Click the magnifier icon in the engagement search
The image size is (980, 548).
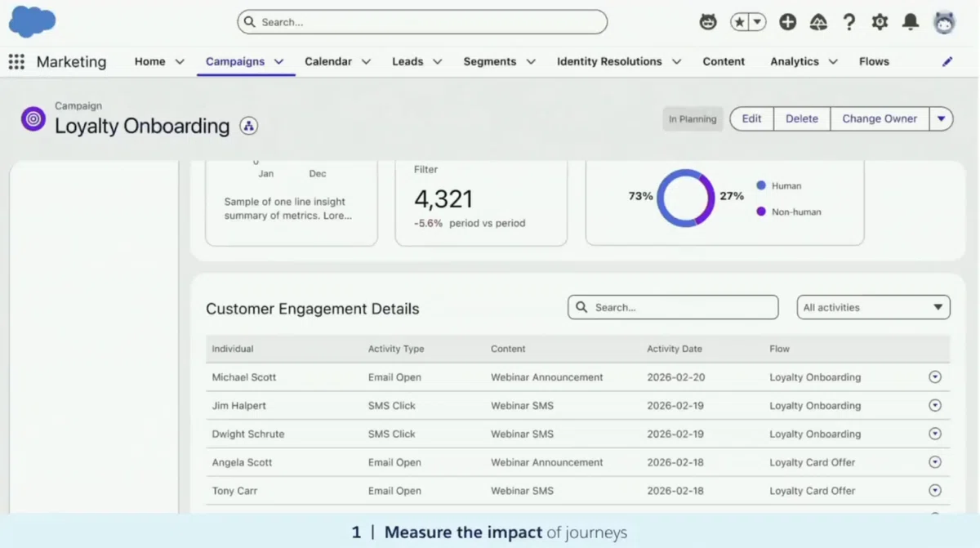click(x=581, y=307)
